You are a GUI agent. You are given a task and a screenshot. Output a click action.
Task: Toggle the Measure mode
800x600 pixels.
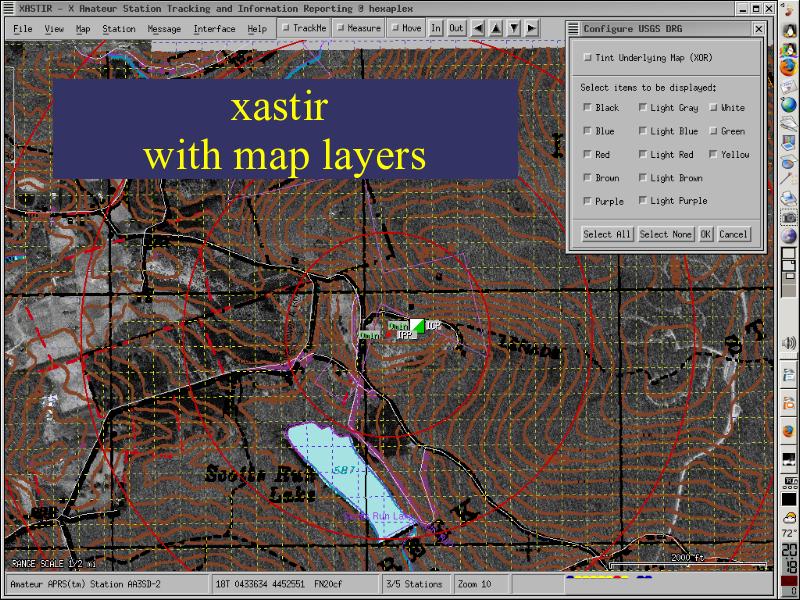click(359, 28)
